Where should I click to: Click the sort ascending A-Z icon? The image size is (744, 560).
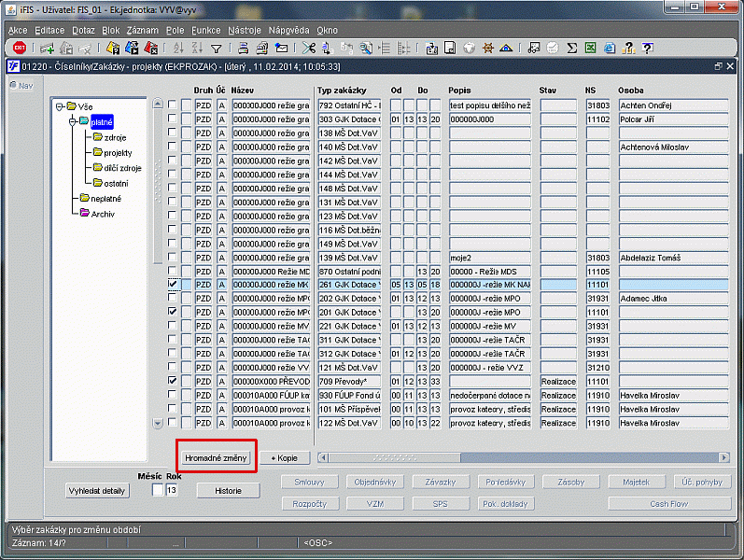[x=178, y=48]
